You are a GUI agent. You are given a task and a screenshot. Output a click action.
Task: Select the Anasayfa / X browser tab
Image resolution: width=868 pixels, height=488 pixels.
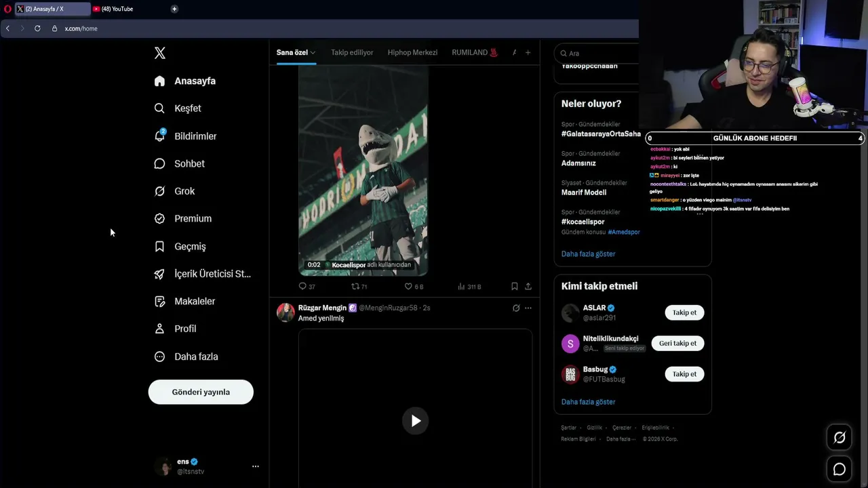52,9
